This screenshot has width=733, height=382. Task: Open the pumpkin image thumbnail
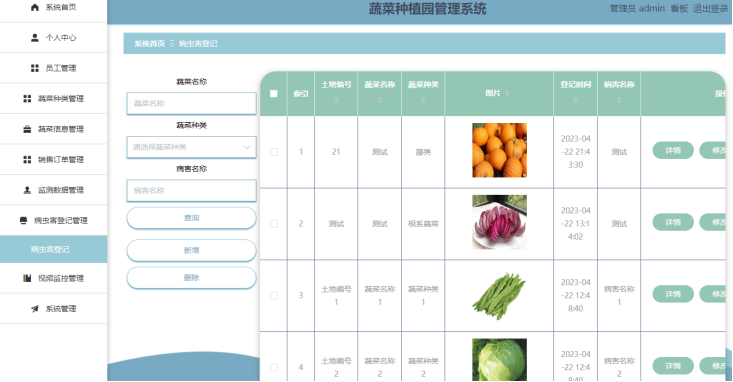(x=499, y=150)
